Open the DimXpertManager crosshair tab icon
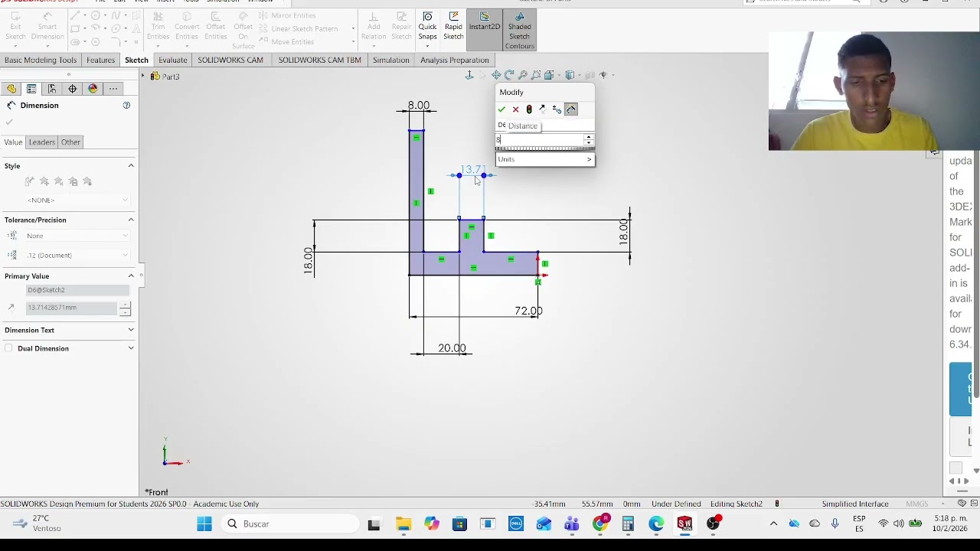The width and height of the screenshot is (980, 551). click(x=73, y=89)
